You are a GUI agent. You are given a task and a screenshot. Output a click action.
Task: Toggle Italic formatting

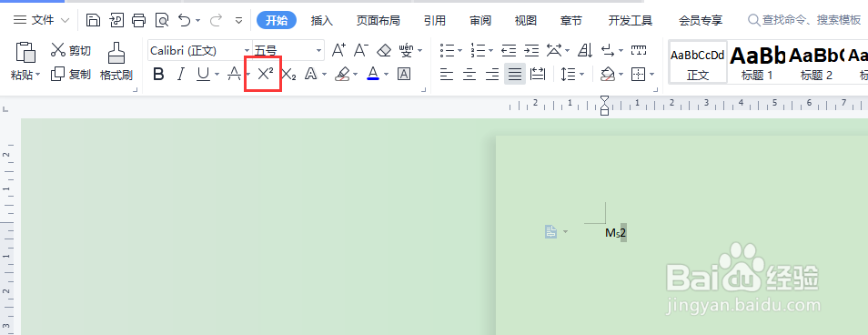click(x=180, y=74)
